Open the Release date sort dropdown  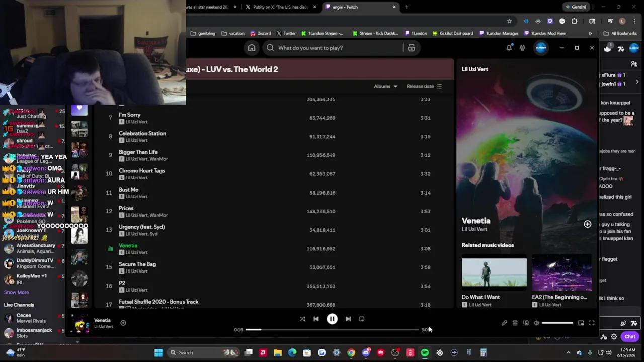(424, 86)
